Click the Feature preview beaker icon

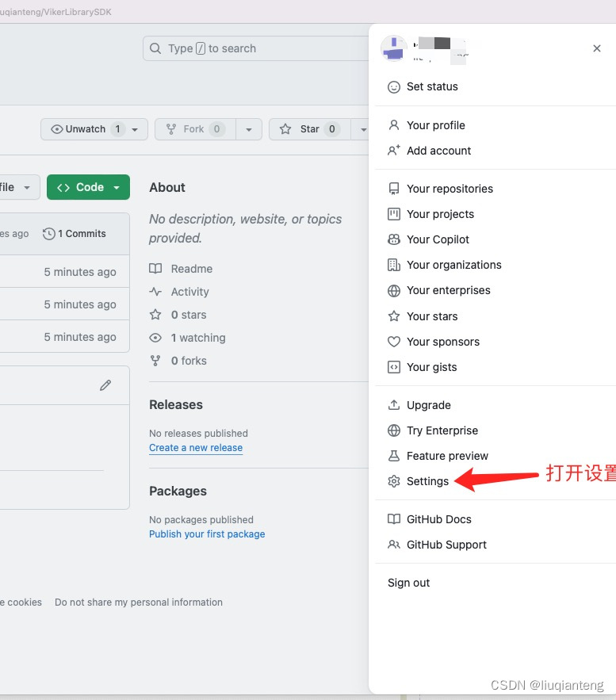click(394, 456)
